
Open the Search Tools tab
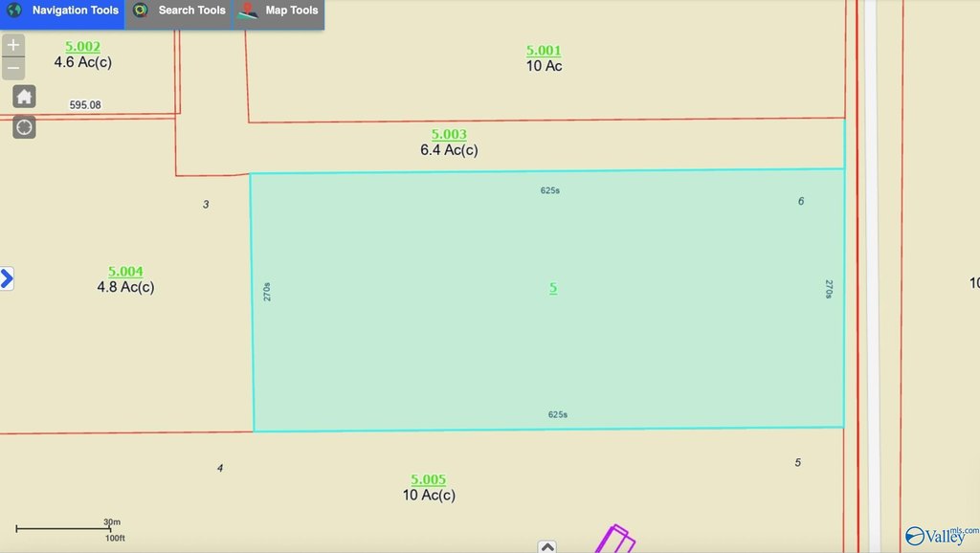point(191,11)
